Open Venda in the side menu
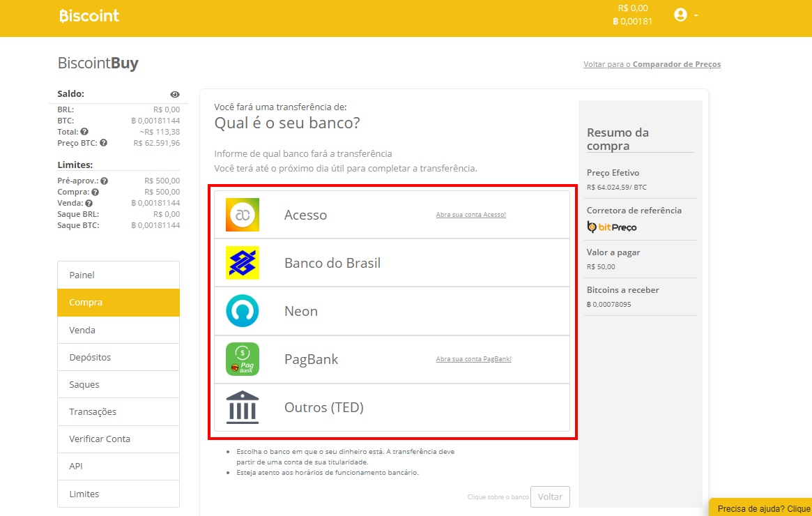812x516 pixels. point(118,330)
